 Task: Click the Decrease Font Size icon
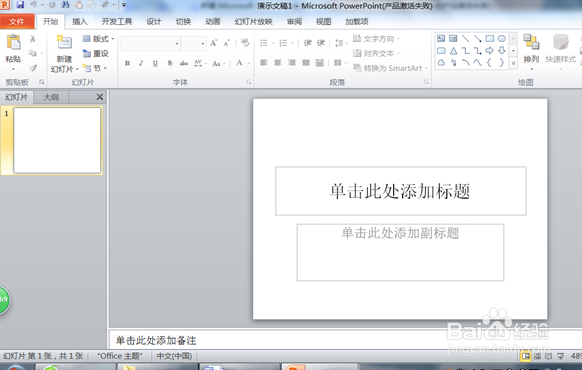point(226,43)
